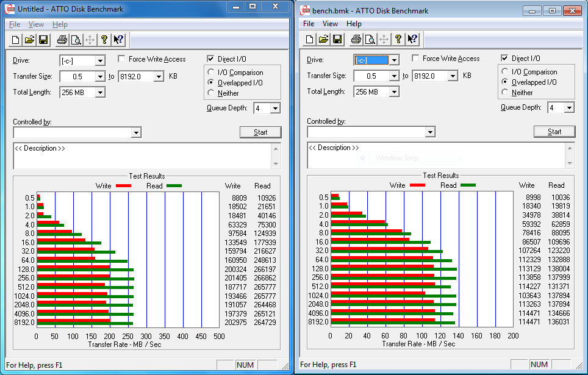Click ATTO app icon in Untitled title bar
Image resolution: width=588 pixels, height=375 pixels.
(x=10, y=9)
